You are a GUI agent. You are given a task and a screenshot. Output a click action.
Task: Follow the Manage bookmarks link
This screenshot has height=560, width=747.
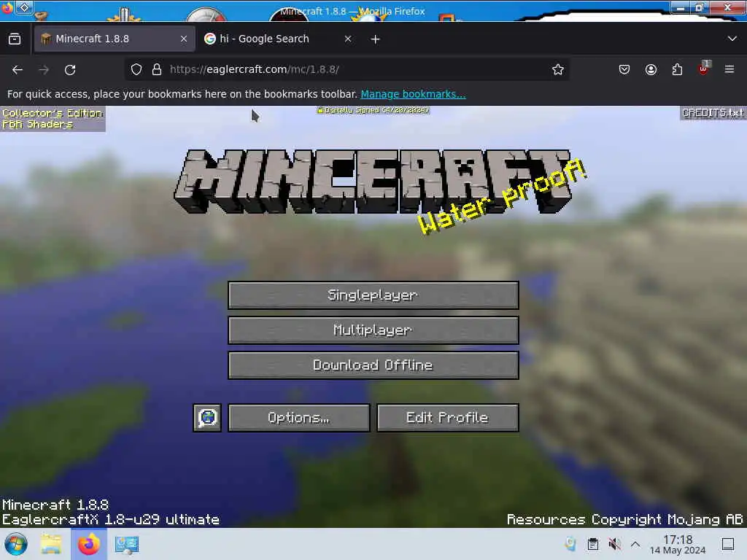tap(413, 94)
